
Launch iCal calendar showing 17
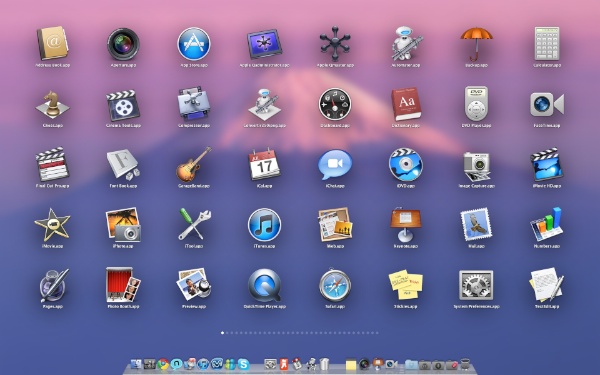[264, 165]
